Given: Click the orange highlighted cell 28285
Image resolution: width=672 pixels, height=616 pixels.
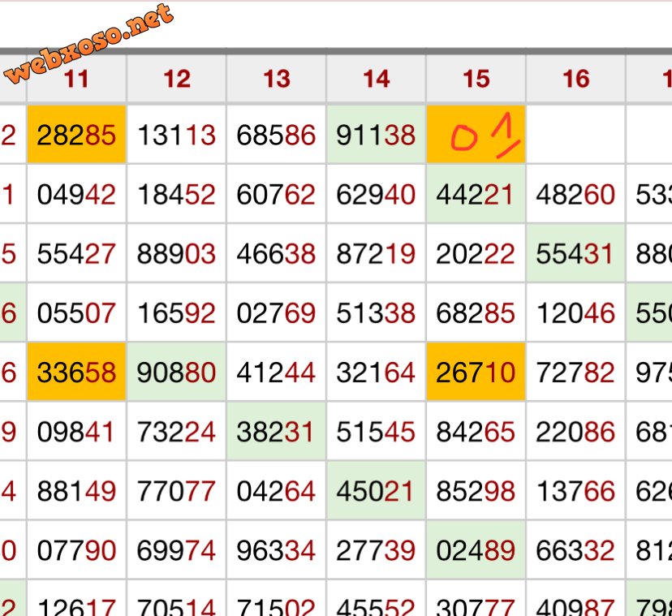Looking at the screenshot, I should coord(76,135).
